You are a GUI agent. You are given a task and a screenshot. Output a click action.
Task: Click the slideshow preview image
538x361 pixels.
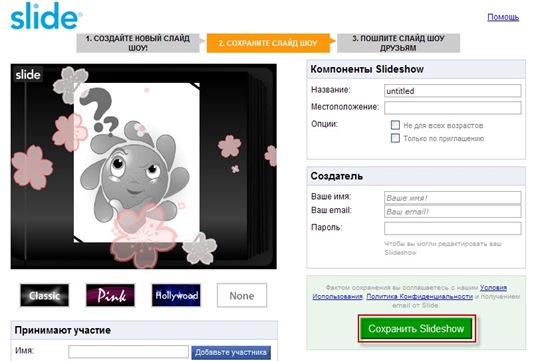[143, 166]
